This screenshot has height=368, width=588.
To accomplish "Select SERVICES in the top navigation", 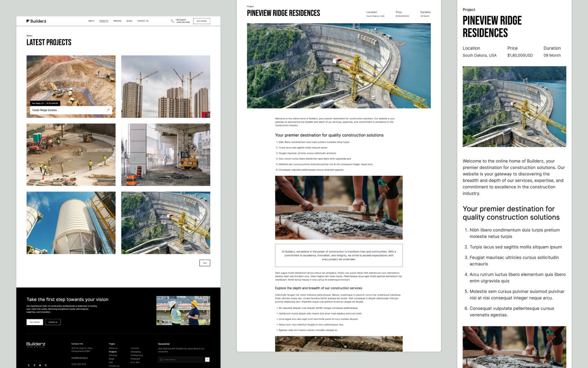I will 118,21.
